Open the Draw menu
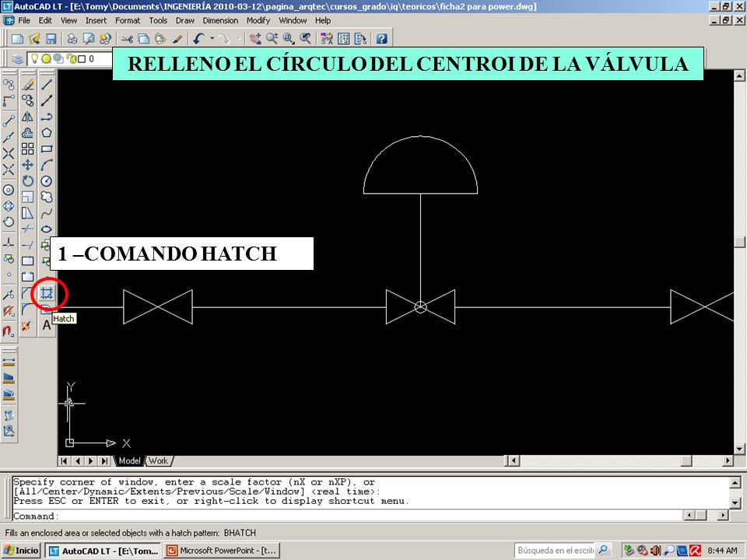747x560 pixels. (x=185, y=20)
